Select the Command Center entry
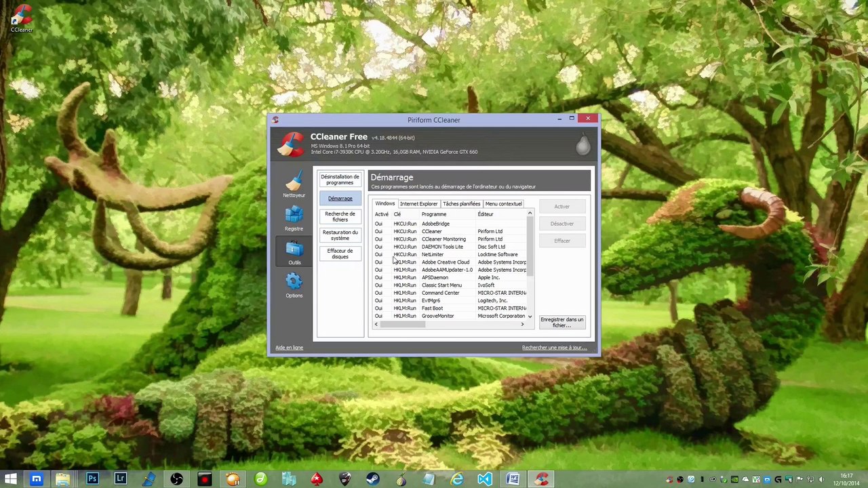868x488 pixels. pyautogui.click(x=450, y=293)
